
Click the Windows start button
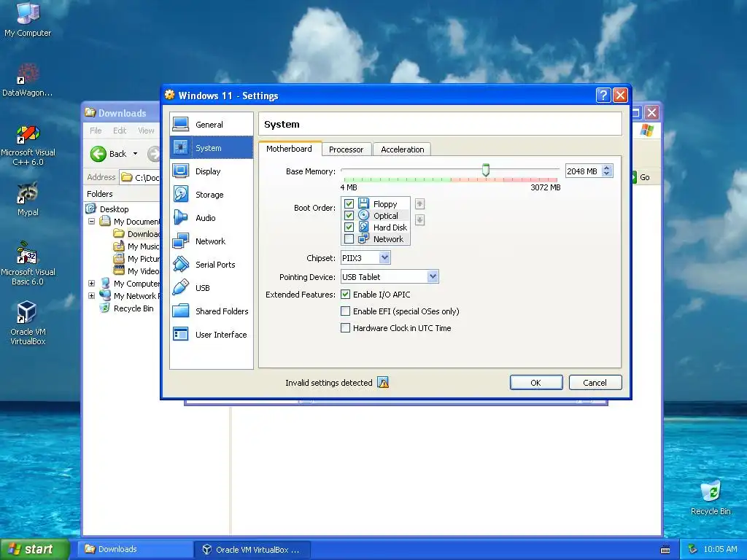[35, 549]
